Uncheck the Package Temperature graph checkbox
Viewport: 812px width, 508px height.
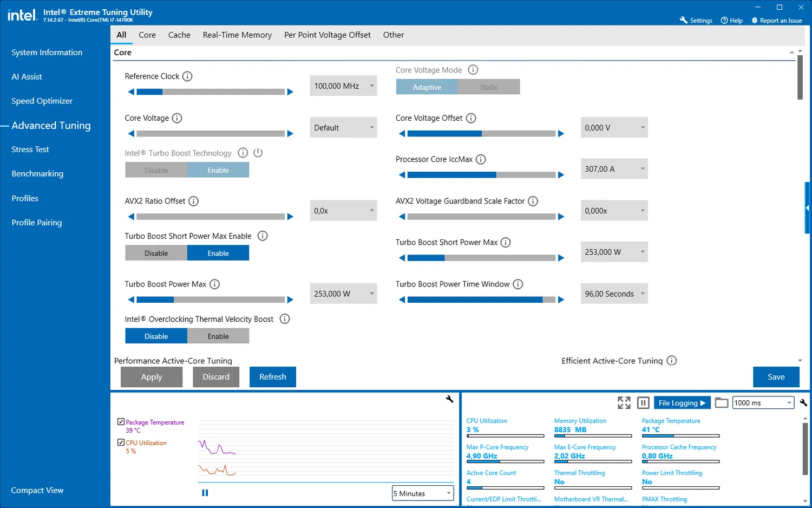[120, 422]
